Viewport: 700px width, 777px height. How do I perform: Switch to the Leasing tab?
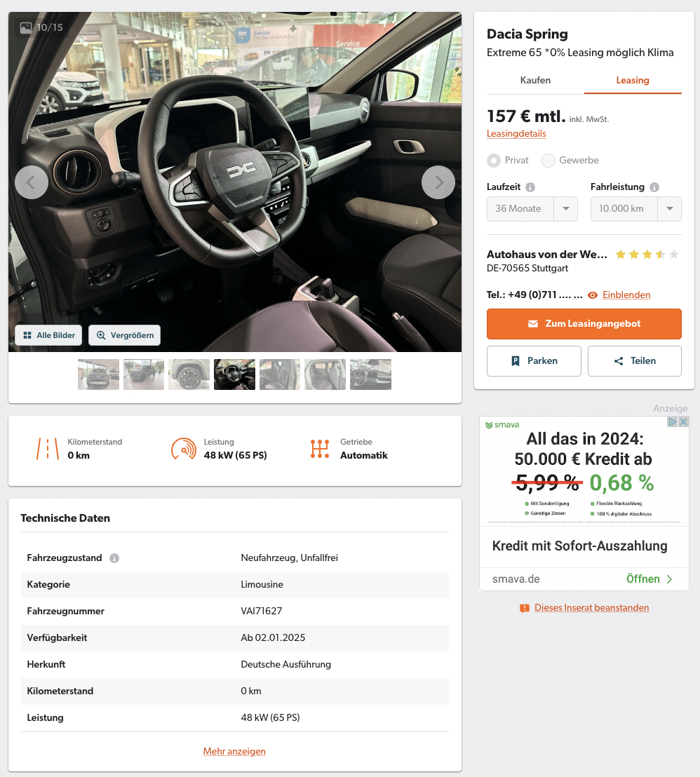point(633,80)
